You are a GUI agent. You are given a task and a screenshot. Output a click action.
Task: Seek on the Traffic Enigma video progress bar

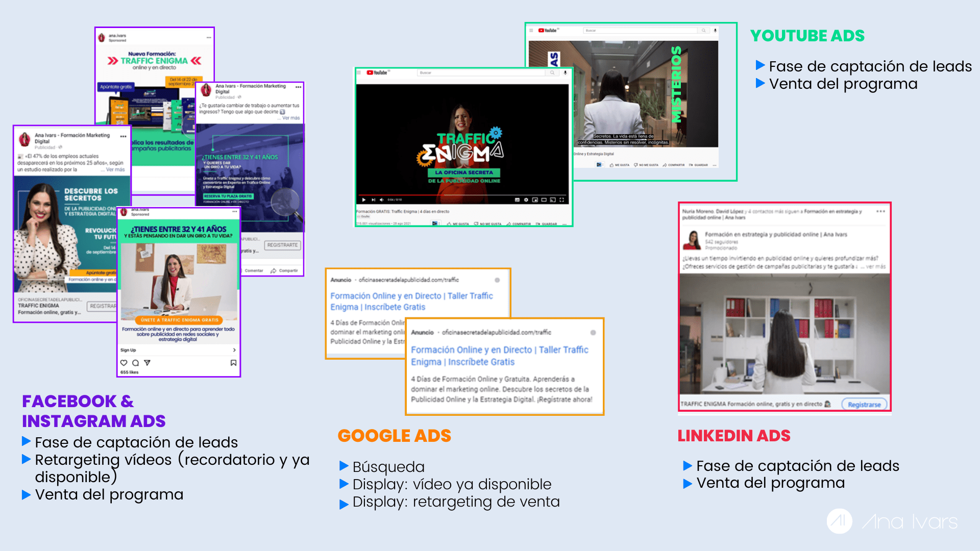pyautogui.click(x=462, y=195)
